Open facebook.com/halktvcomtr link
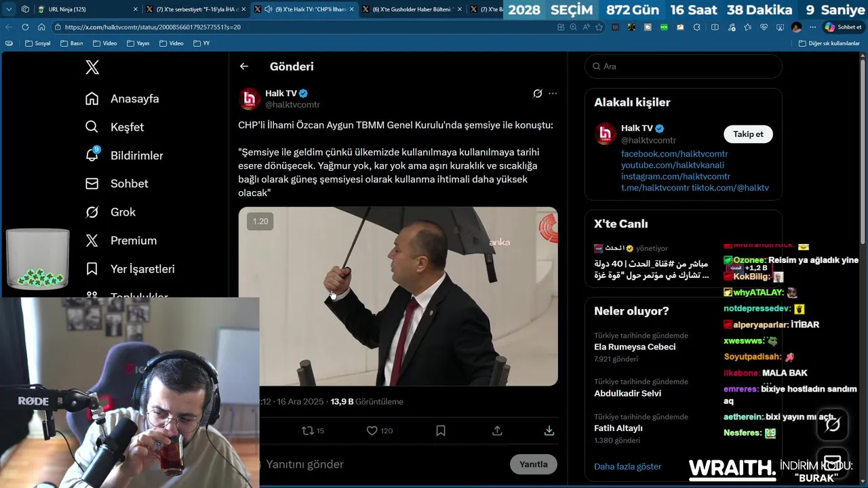 pyautogui.click(x=675, y=154)
